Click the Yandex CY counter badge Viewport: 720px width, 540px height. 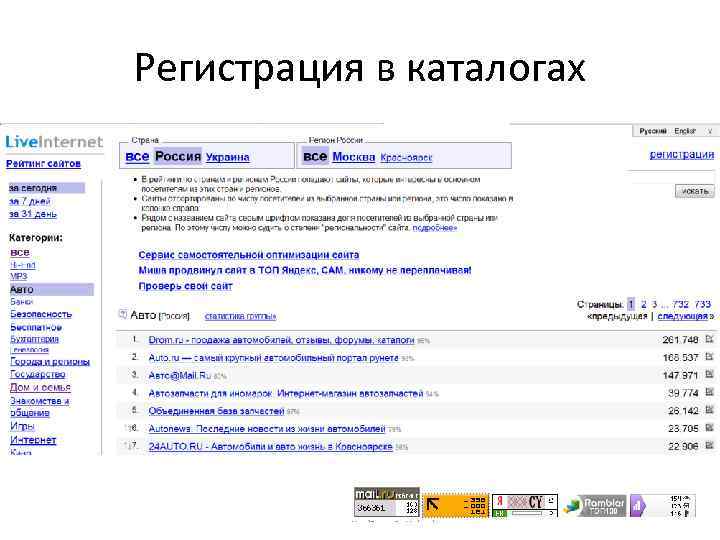click(525, 505)
